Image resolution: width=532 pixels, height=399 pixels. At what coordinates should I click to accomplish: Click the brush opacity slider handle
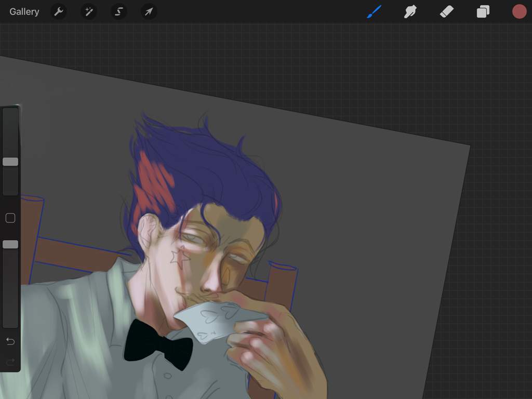pos(10,244)
